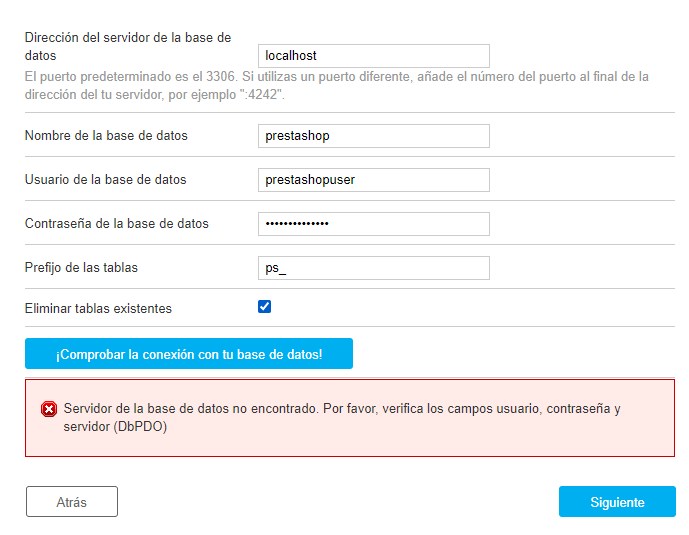Go back with the Atrás button
The width and height of the screenshot is (689, 535).
(x=72, y=502)
